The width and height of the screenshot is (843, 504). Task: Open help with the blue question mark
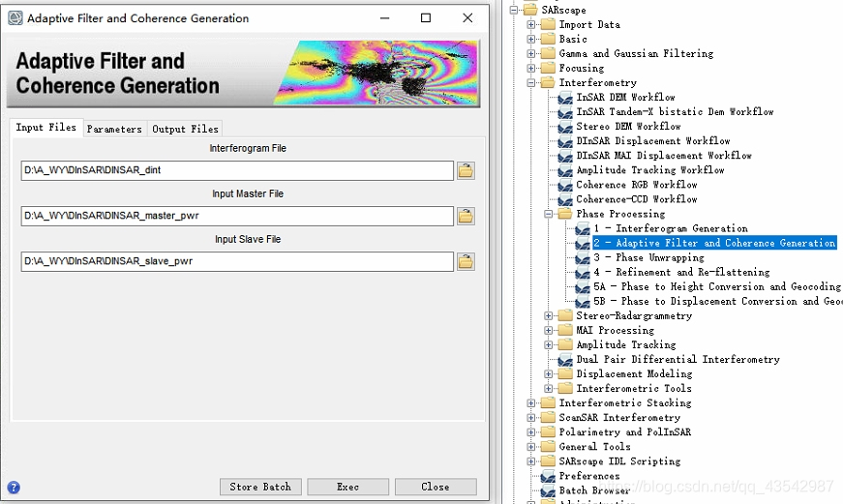click(x=14, y=488)
